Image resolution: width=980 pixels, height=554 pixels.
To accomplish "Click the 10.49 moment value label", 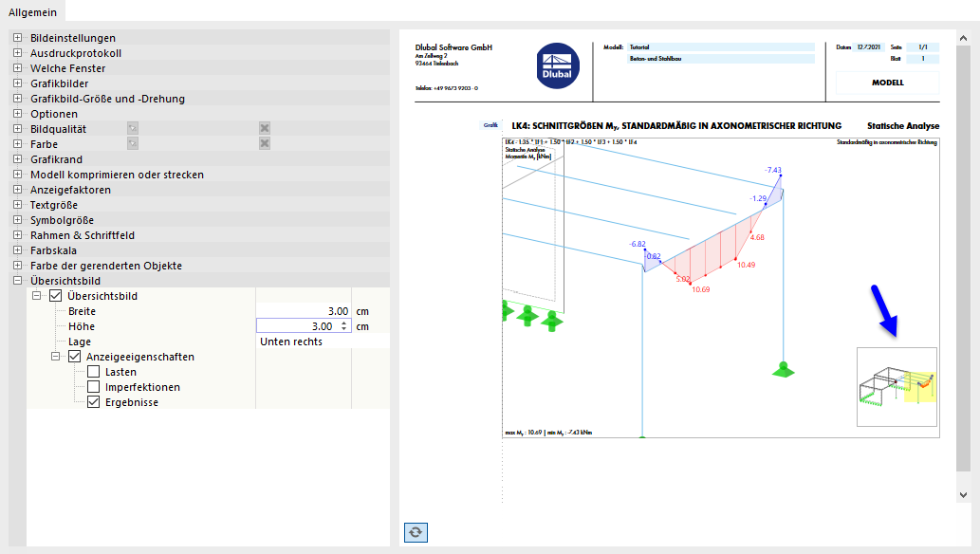I will 747,265.
